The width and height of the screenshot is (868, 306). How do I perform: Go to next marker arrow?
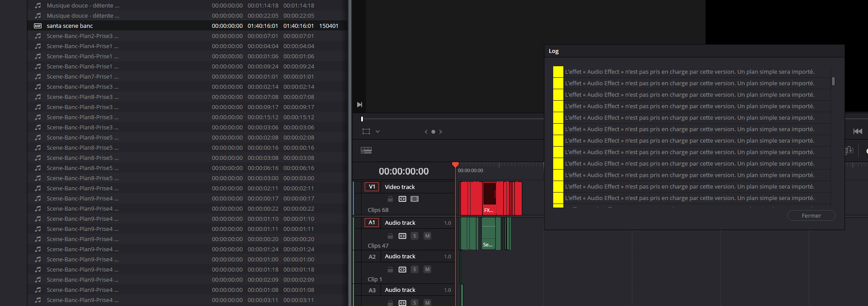click(x=441, y=132)
